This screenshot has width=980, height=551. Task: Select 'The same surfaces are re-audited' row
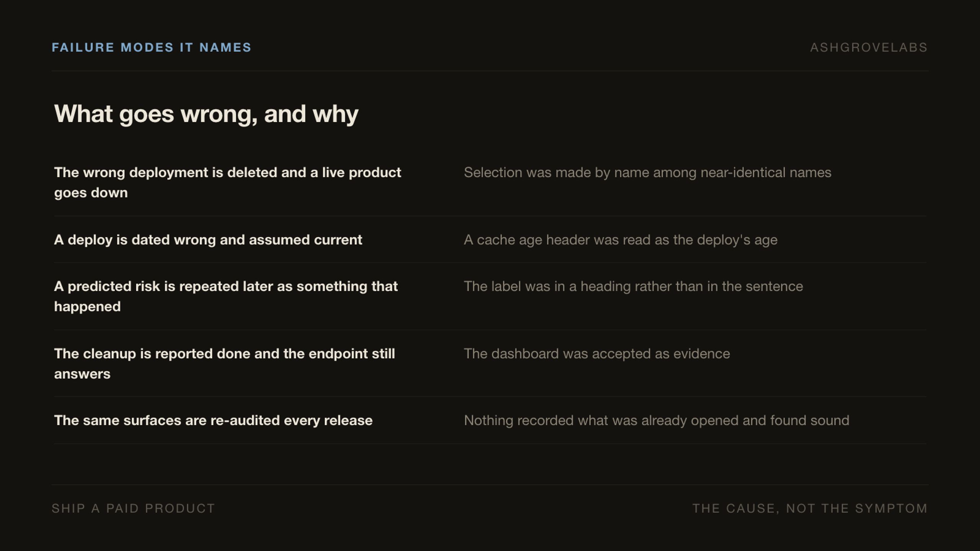pos(490,421)
